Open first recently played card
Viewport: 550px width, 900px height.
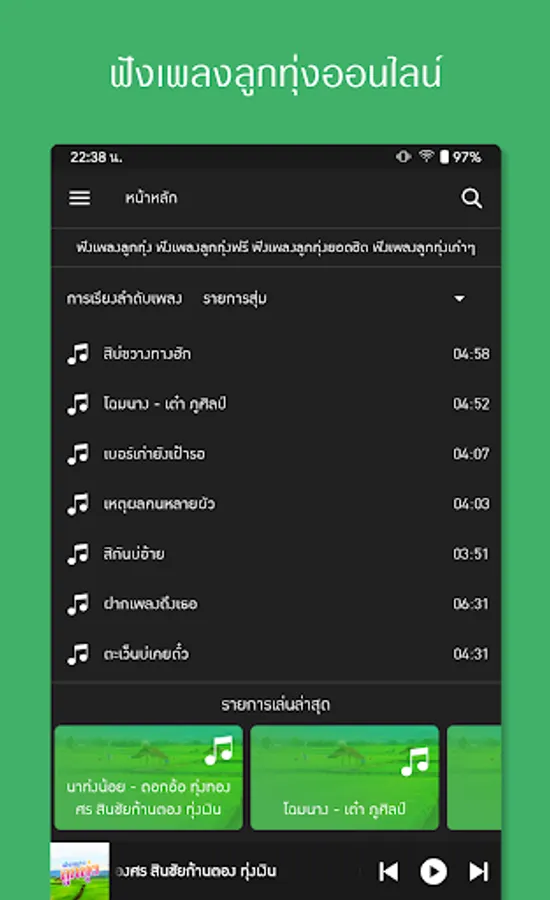(149, 778)
